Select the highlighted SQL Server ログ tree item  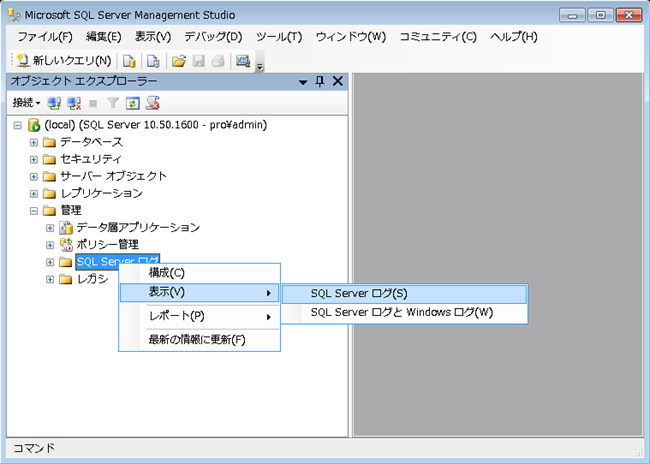[x=118, y=262]
